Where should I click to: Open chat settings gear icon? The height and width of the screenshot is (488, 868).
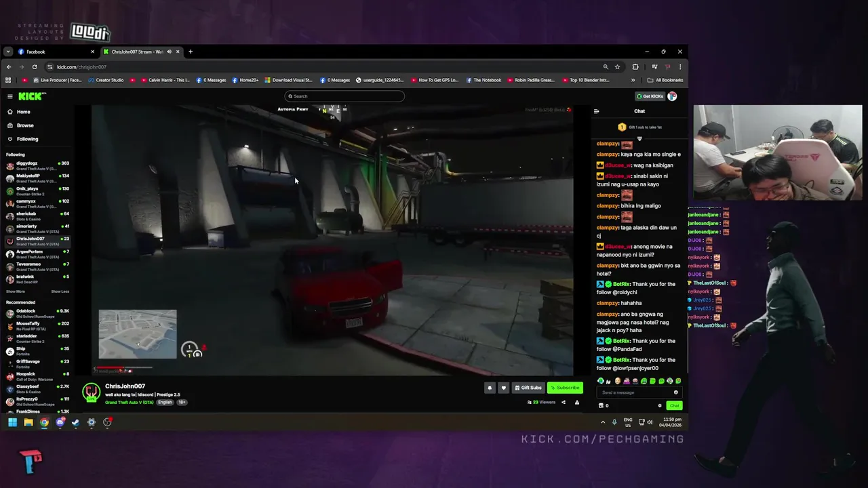click(660, 405)
